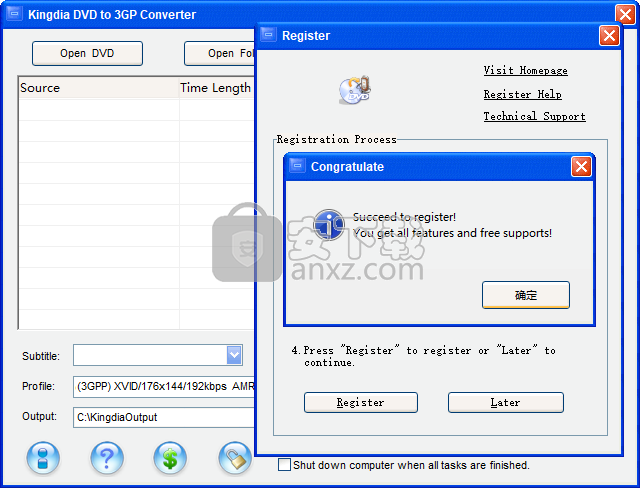
Task: Expand the Subtitle dropdown arrow
Action: (x=234, y=355)
